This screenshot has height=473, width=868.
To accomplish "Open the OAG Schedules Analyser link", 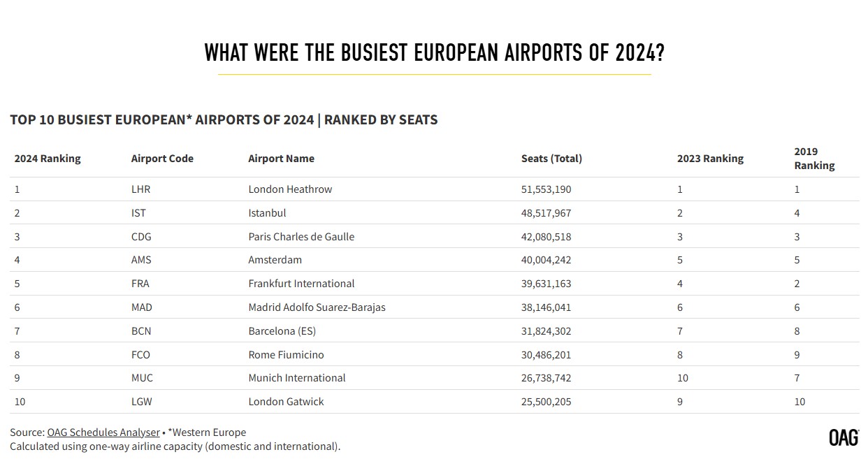I will (x=103, y=432).
